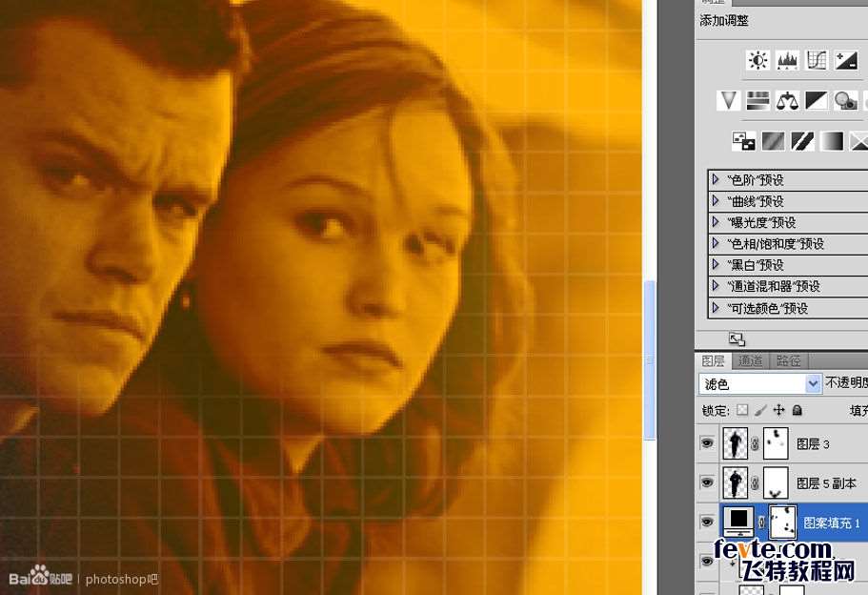Add a Vibrance adjustment layer

click(729, 100)
